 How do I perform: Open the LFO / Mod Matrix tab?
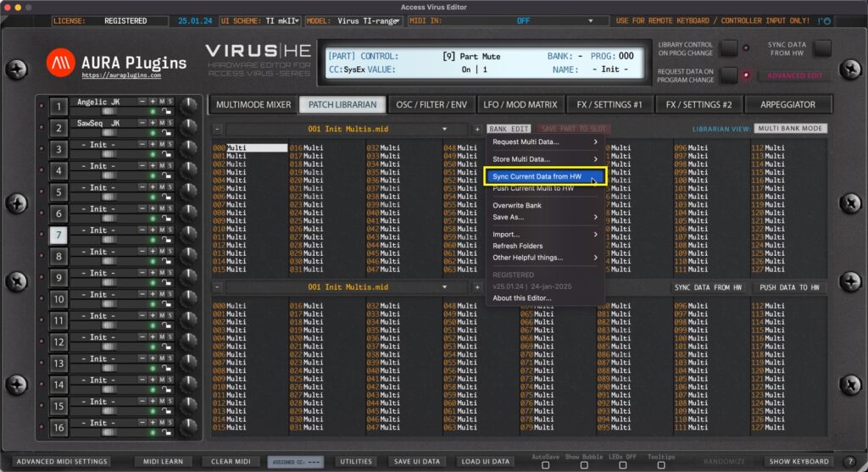tap(520, 104)
